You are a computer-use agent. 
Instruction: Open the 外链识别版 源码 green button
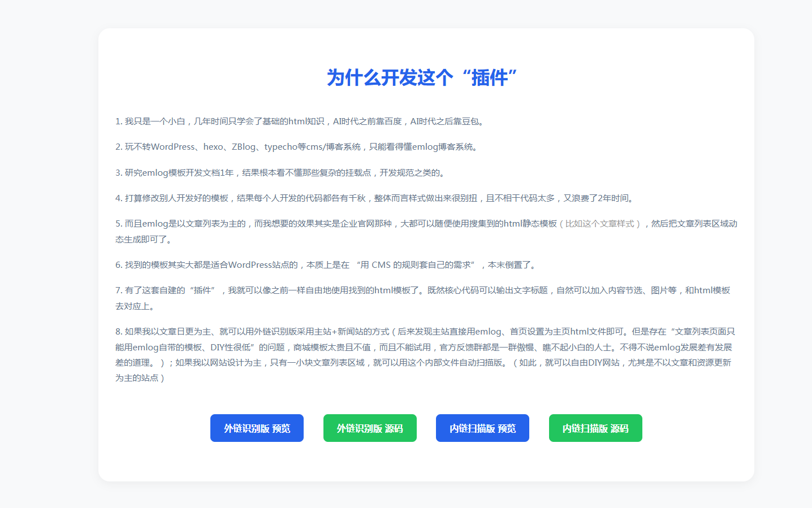pos(370,428)
